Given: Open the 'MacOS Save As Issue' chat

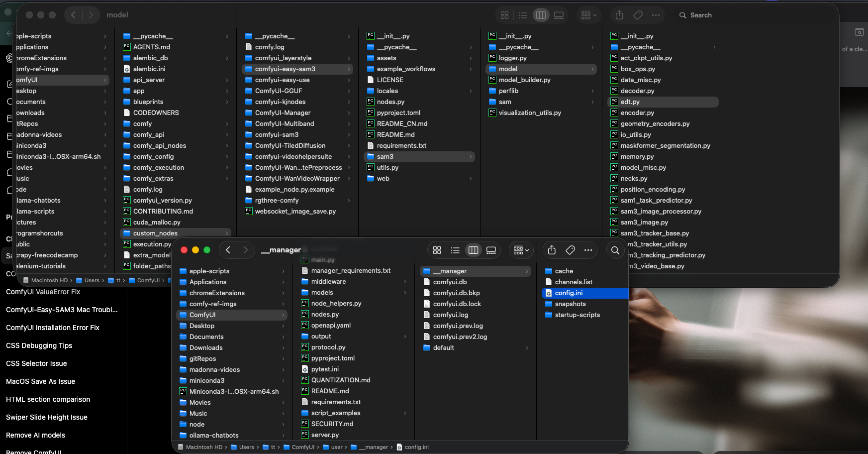Looking at the screenshot, I should pyautogui.click(x=40, y=381).
